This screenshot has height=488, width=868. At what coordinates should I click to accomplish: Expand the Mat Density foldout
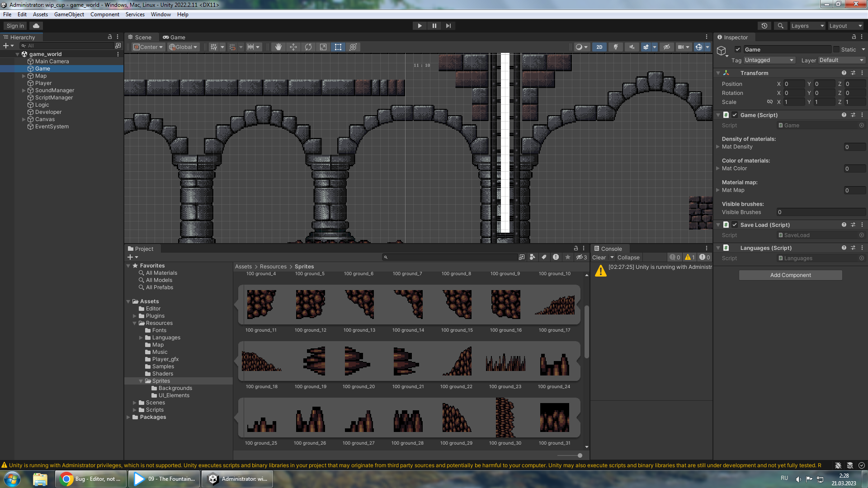click(718, 147)
